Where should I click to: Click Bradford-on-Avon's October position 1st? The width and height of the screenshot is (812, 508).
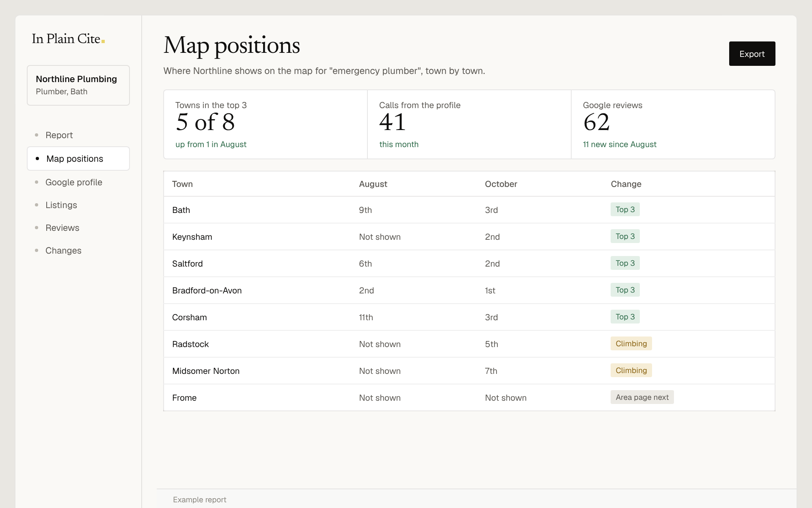pos(490,291)
